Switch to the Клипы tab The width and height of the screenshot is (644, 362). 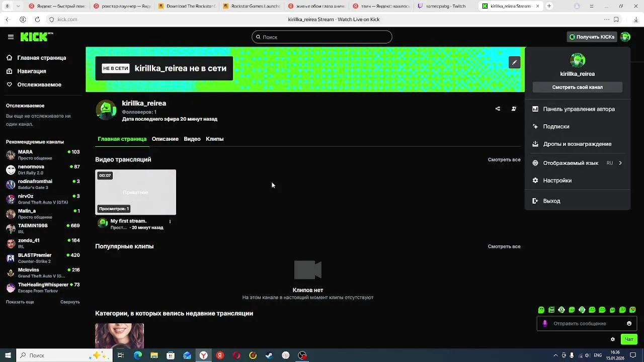(215, 139)
